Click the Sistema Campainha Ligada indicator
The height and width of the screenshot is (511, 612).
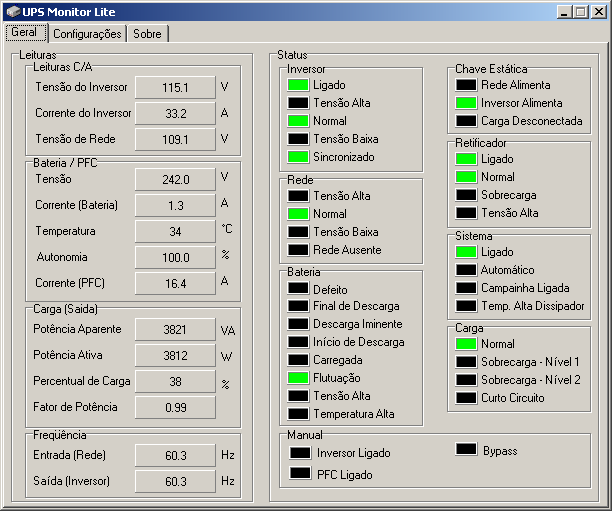coord(466,288)
